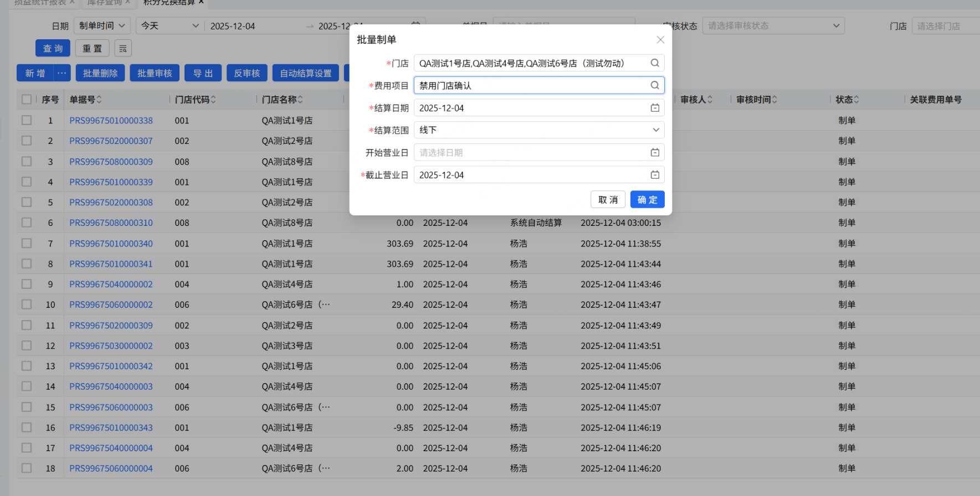
Task: Select the checkbox for row 12
Action: [x=27, y=345]
